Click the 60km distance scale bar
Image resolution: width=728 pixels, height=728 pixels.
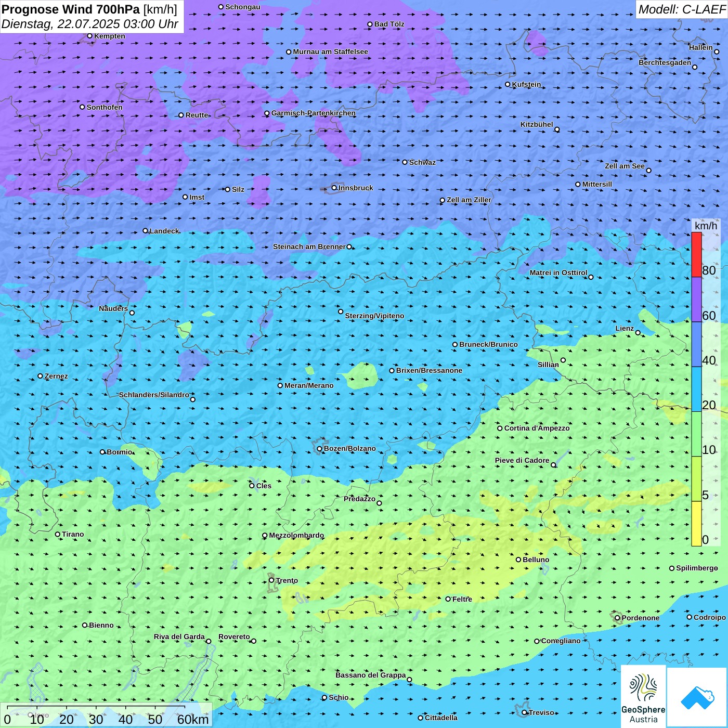[96, 707]
